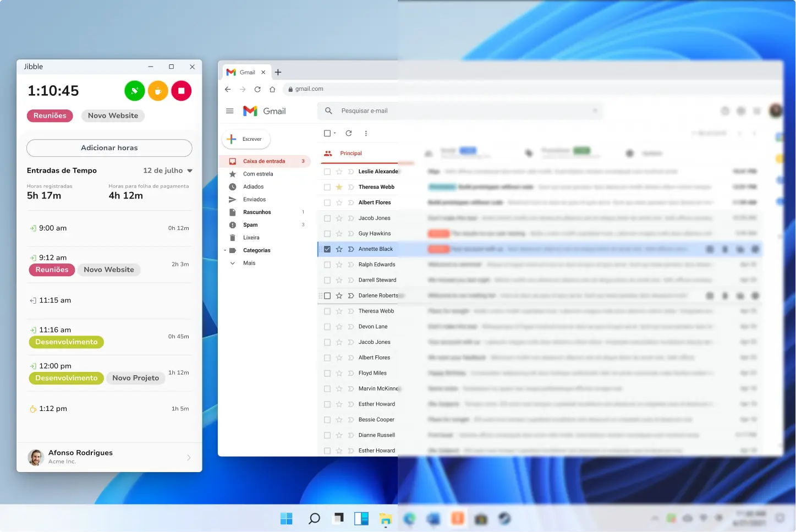Go forward in the Gmail browser

pos(243,89)
